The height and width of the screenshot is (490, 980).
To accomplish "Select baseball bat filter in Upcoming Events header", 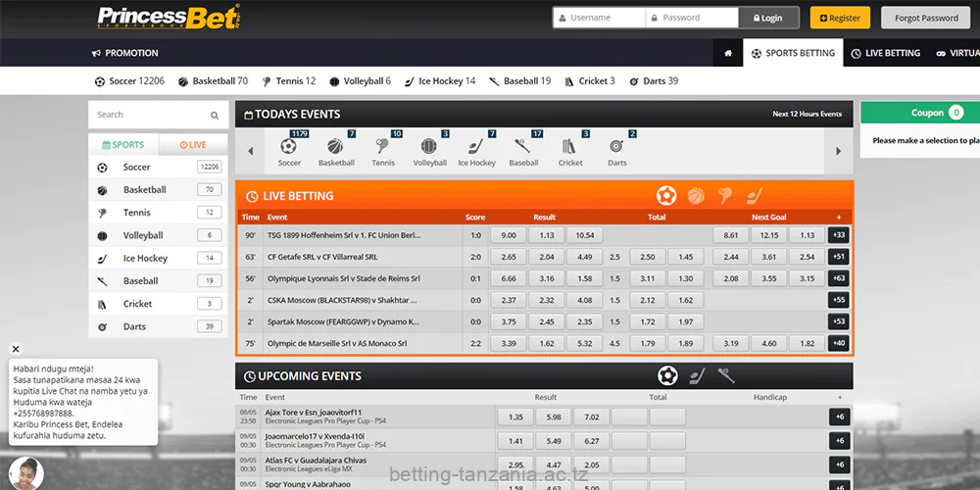I will point(725,375).
